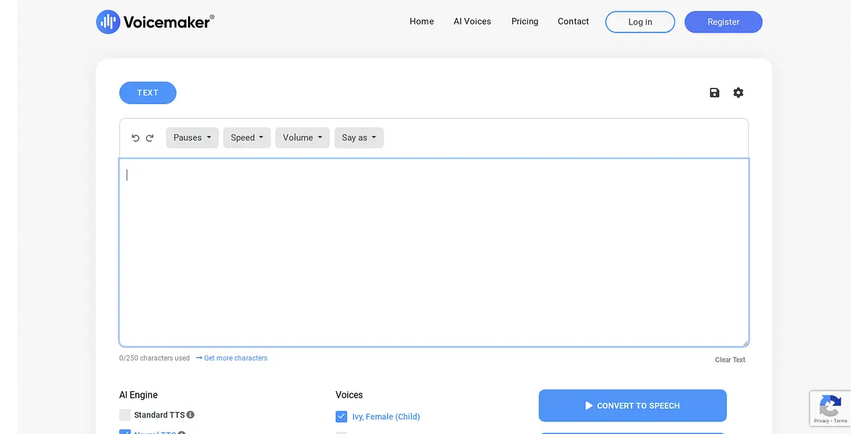
Task: Click the undo arrow icon
Action: point(135,138)
